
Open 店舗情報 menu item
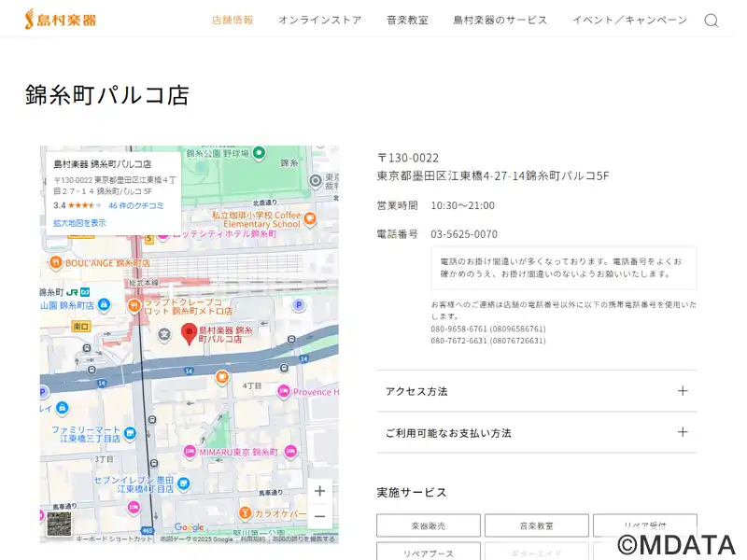(x=233, y=20)
